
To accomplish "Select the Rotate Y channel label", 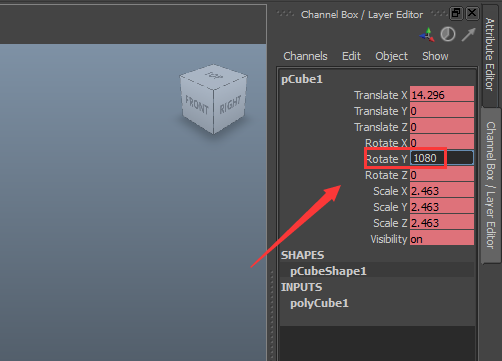I will [386, 159].
